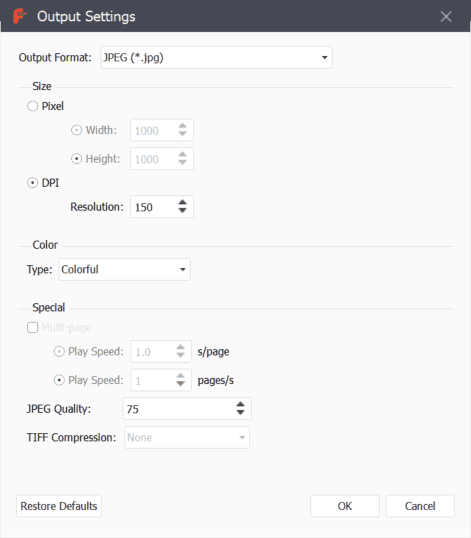Toggle the Multi-page checkbox
The image size is (471, 538).
tap(32, 327)
